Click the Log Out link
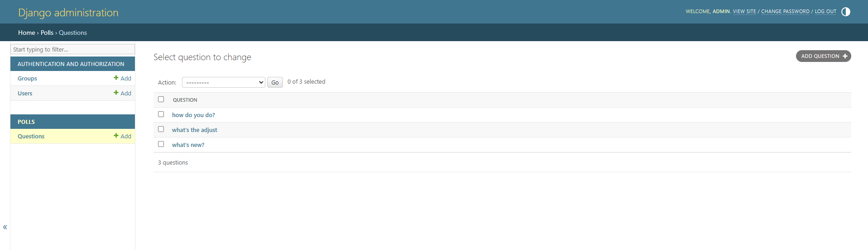 click(x=825, y=12)
